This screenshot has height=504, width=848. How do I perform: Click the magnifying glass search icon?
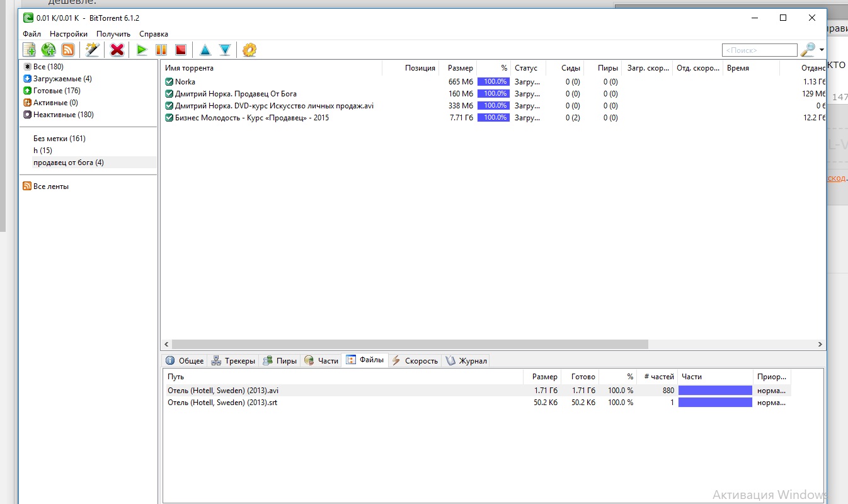point(807,50)
